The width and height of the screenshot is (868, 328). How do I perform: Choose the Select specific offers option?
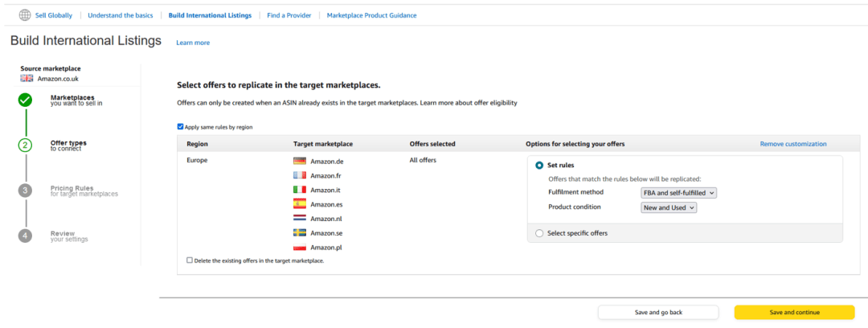[539, 233]
